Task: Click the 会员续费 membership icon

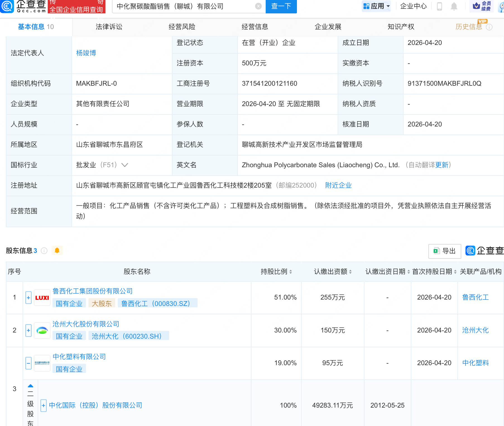Action: [x=481, y=6]
